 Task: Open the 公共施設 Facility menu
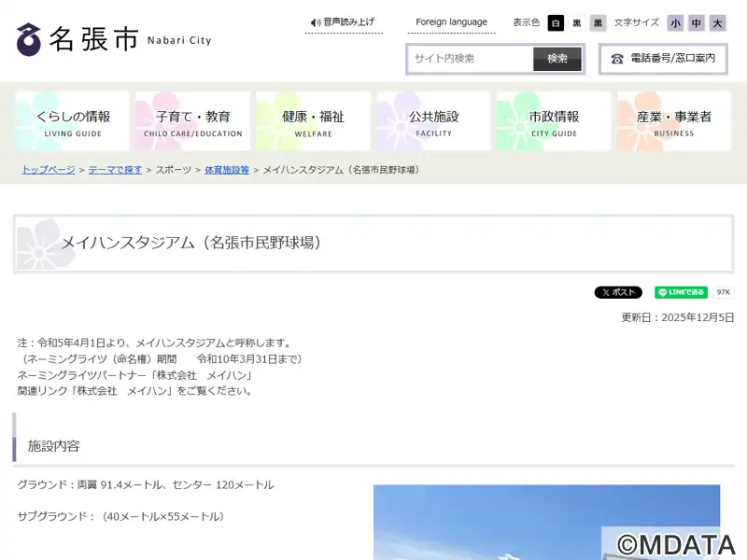pos(433,121)
